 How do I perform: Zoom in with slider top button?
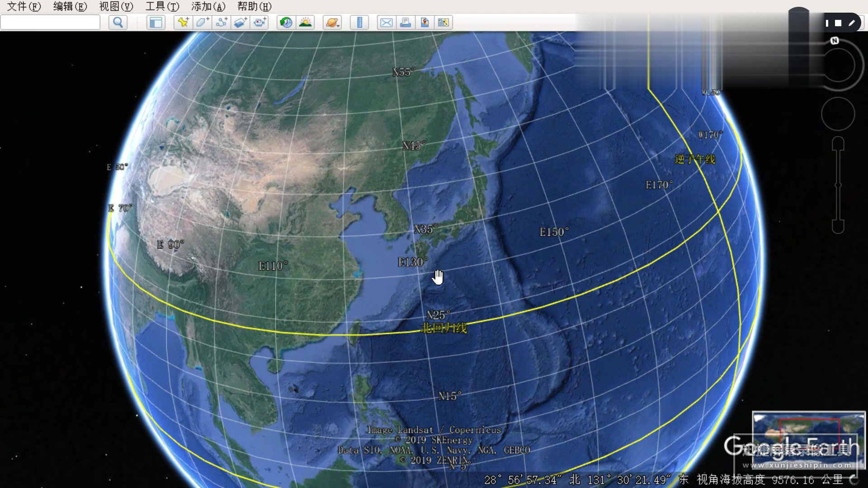[x=838, y=144]
